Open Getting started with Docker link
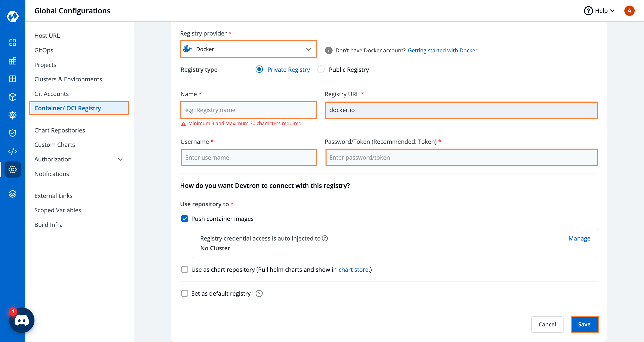Image resolution: width=644 pixels, height=342 pixels. pos(442,50)
